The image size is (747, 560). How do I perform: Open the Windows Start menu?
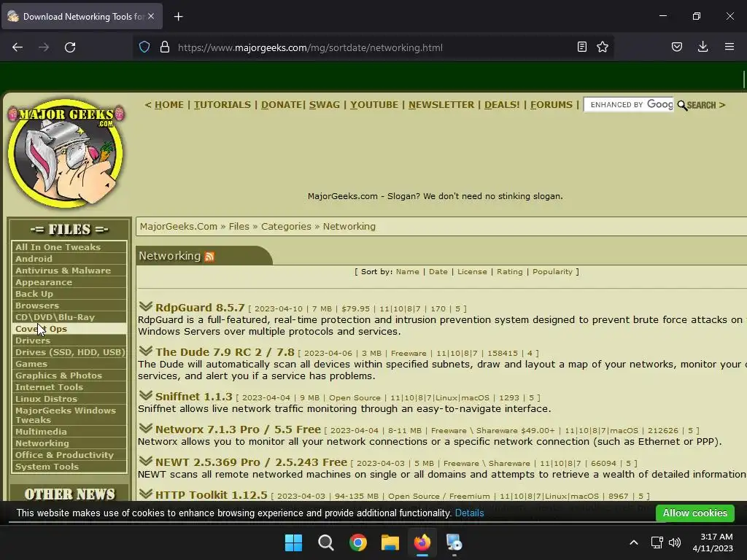[293, 542]
